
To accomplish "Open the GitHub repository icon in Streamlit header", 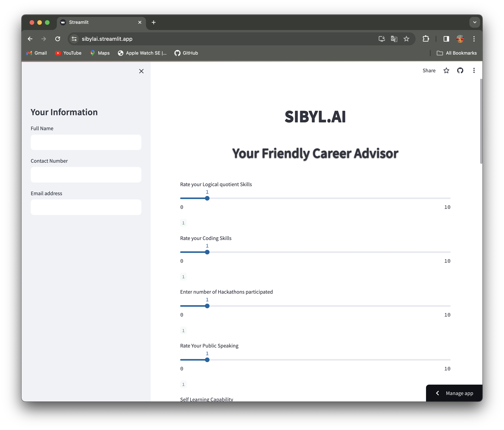I will (x=460, y=71).
